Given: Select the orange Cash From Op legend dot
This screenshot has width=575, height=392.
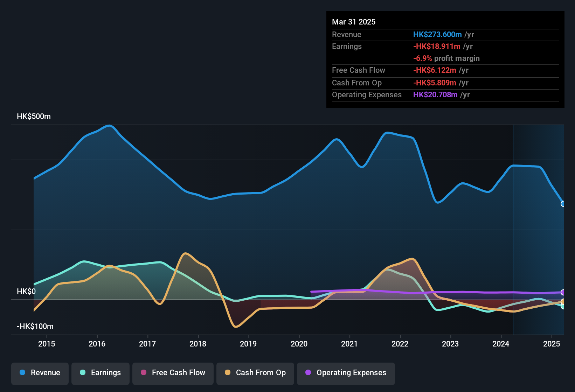Looking at the screenshot, I should click(227, 373).
